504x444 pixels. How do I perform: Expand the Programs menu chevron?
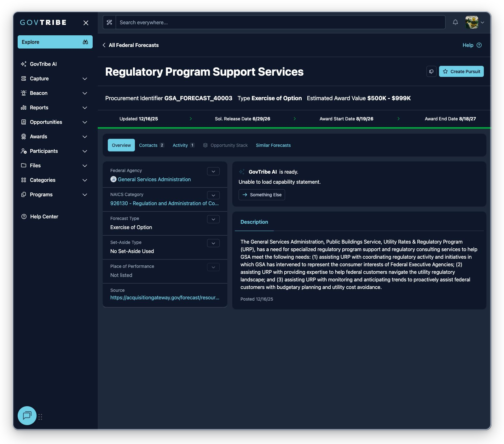pyautogui.click(x=85, y=194)
